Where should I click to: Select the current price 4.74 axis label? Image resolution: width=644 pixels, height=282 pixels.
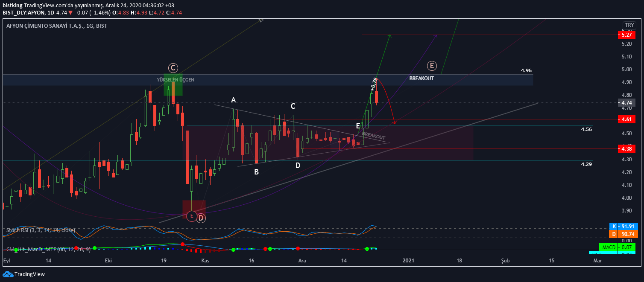click(x=626, y=102)
